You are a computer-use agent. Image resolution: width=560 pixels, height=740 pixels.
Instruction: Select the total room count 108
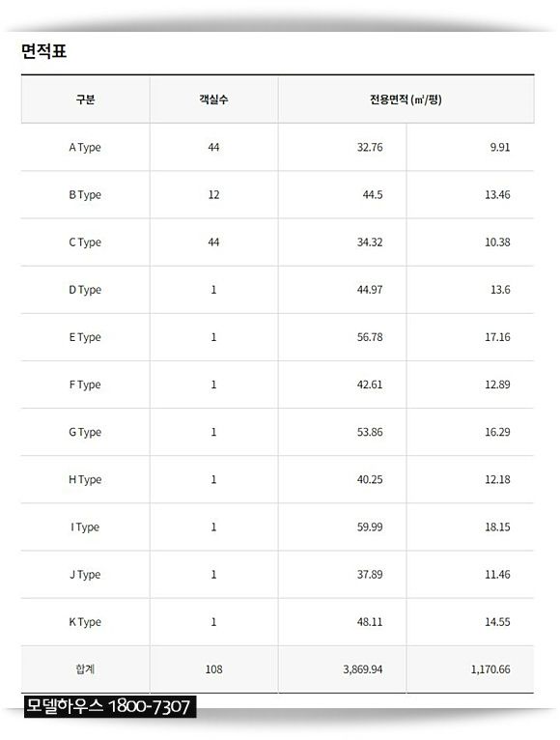click(213, 669)
